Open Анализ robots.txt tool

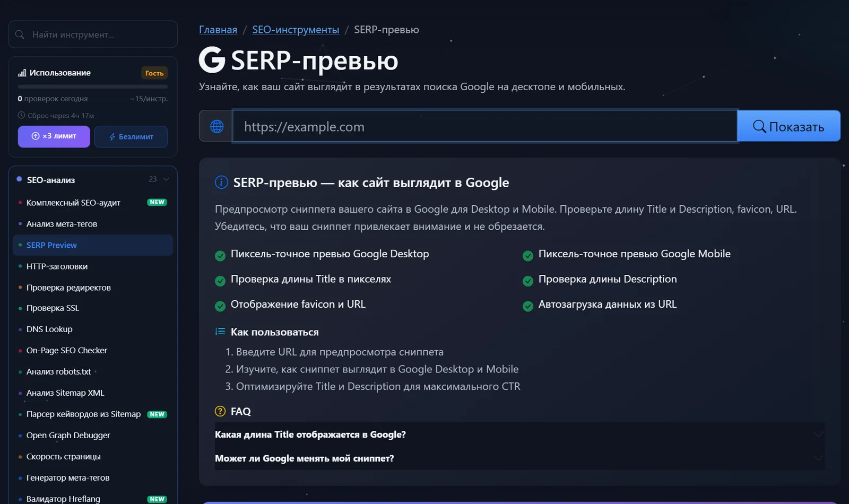(x=93, y=371)
